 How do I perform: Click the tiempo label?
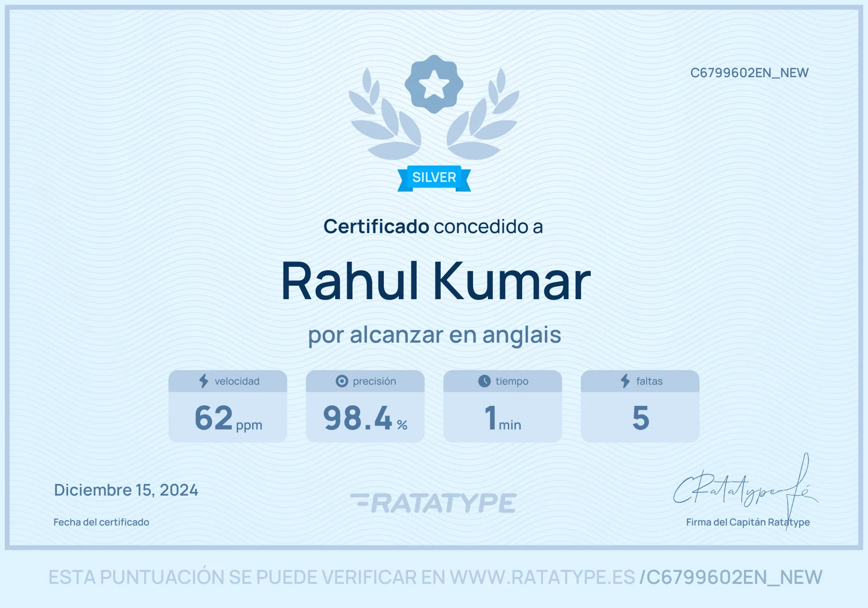[512, 381]
